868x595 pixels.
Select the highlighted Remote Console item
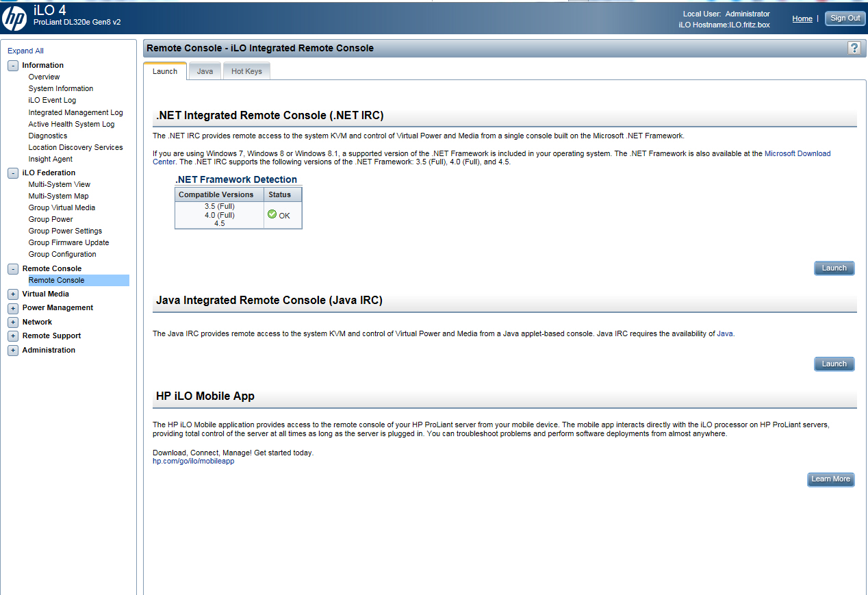pyautogui.click(x=78, y=281)
